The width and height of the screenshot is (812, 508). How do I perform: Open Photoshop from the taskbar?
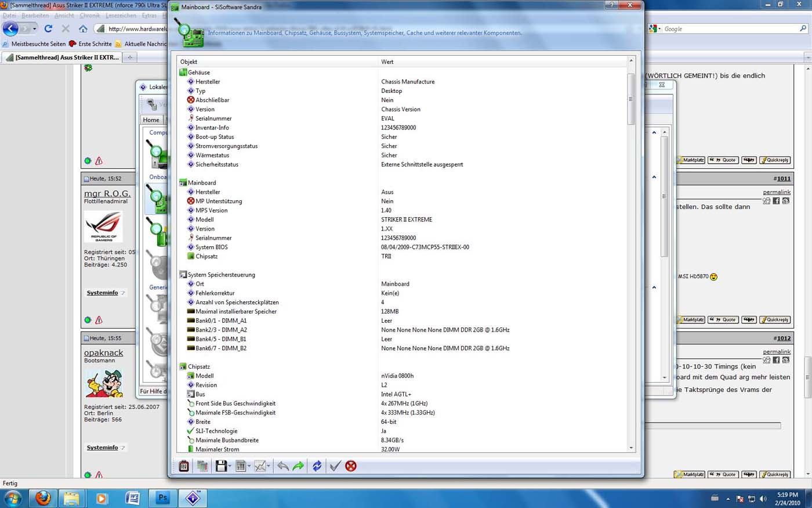[x=162, y=498]
